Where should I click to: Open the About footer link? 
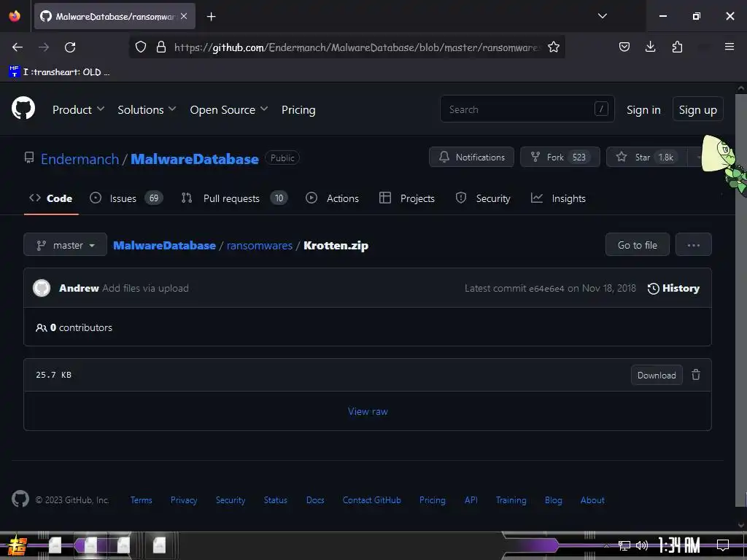coord(592,500)
